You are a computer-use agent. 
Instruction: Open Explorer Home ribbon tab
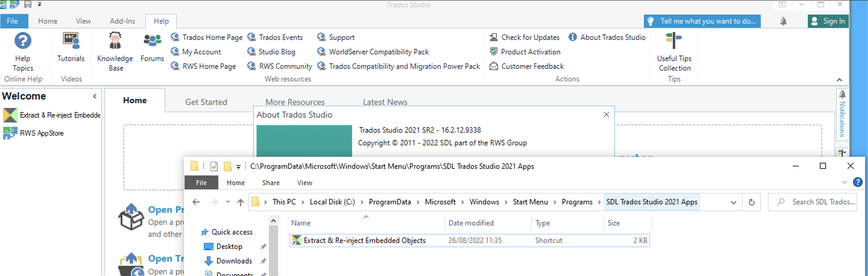[x=236, y=183]
